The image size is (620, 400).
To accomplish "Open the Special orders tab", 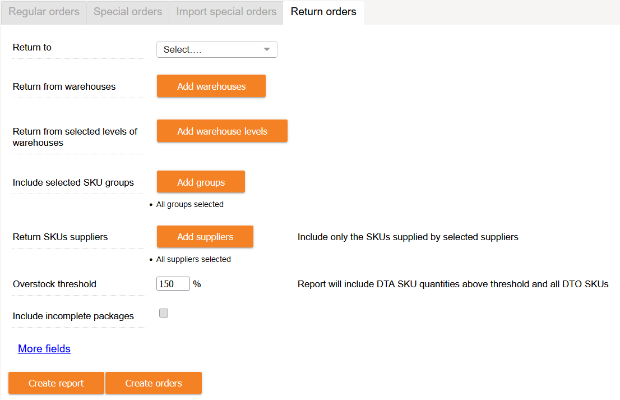I will (x=127, y=12).
